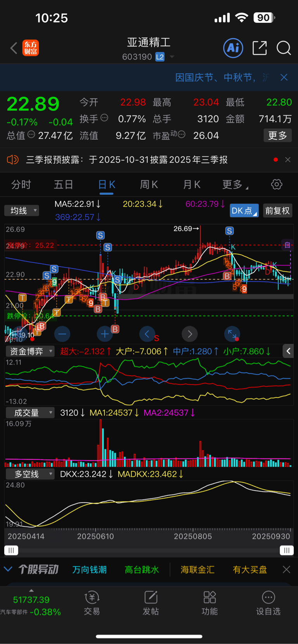
Task: Expand stock code dropdown arrow next to L2
Action: [172, 57]
